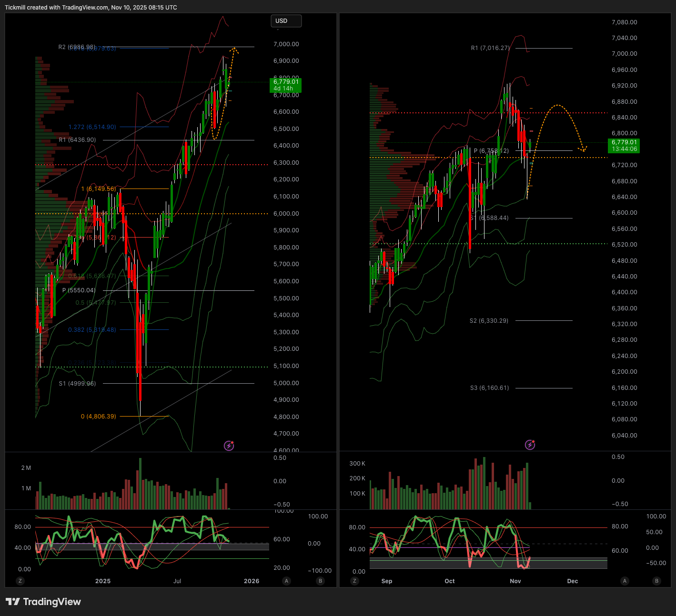
Task: Toggle the B scale button on left chart
Action: coord(320,581)
